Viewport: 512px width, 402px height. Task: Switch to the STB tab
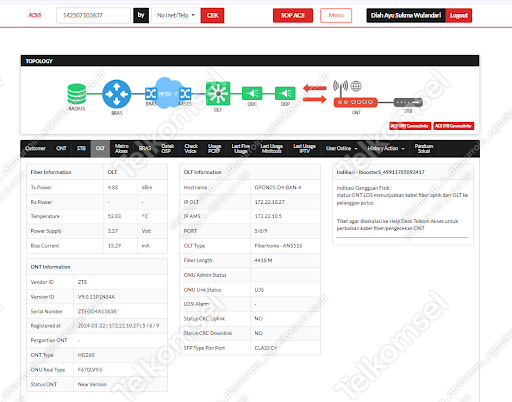click(81, 148)
